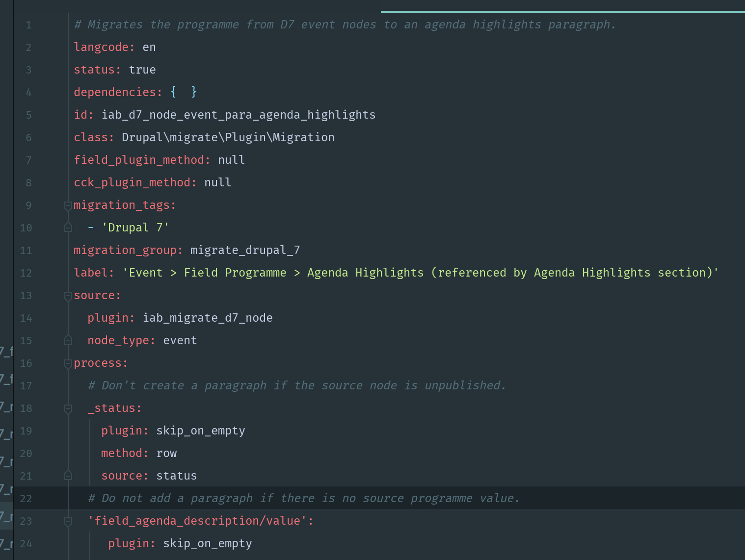Click iab_migrate_d7_node plugin value
The height and width of the screenshot is (560, 745).
pos(208,318)
